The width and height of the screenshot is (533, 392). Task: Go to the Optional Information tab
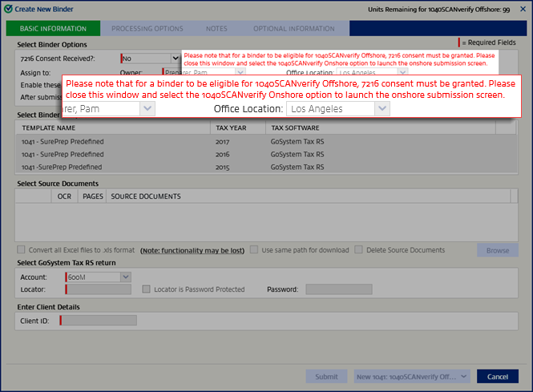point(293,29)
